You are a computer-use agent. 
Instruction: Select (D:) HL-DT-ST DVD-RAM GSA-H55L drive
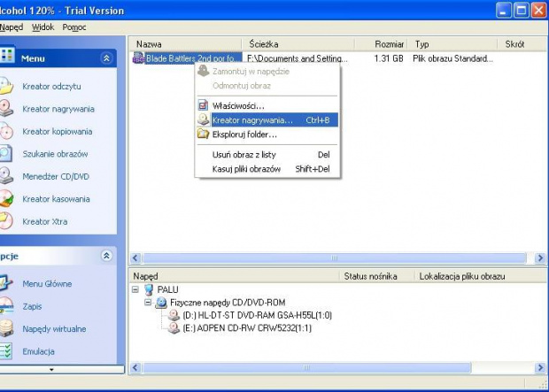point(257,315)
